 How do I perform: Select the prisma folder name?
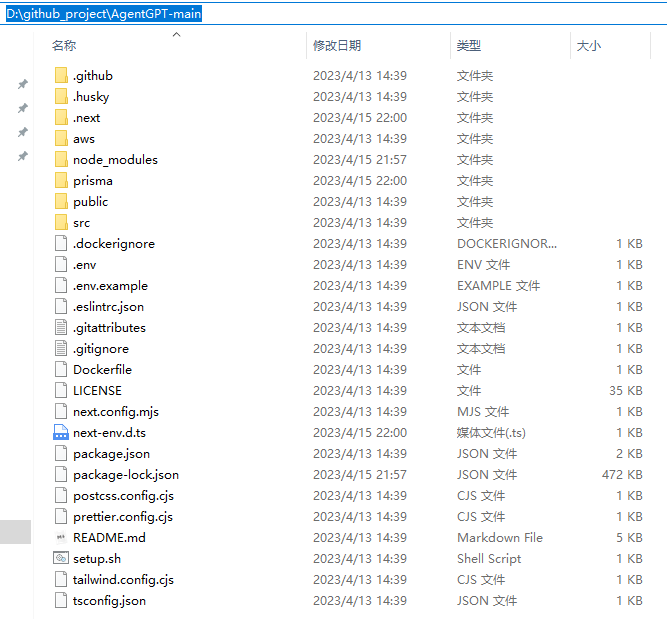click(x=93, y=181)
